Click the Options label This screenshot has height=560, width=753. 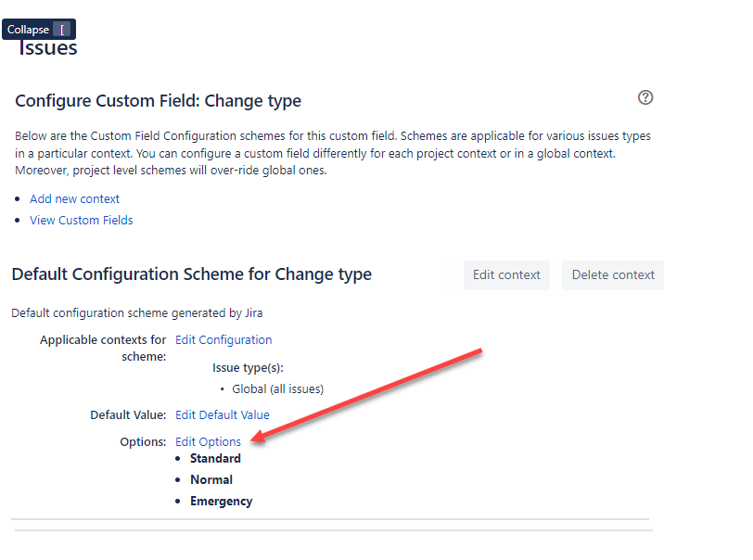147,441
